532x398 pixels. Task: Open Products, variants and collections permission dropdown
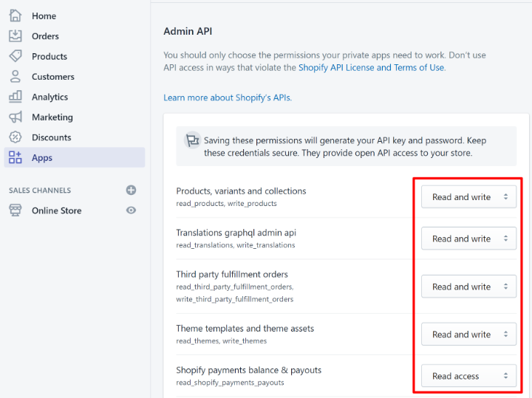pos(468,197)
